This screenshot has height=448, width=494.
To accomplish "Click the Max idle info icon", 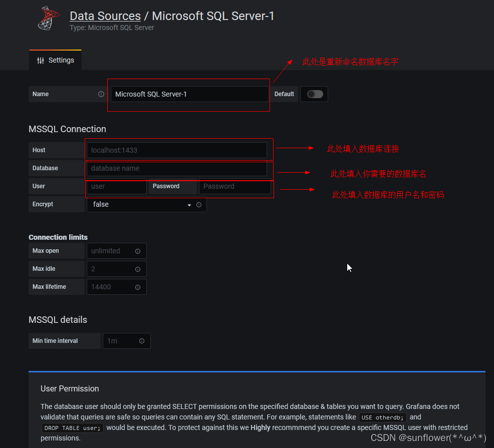I will coord(138,269).
